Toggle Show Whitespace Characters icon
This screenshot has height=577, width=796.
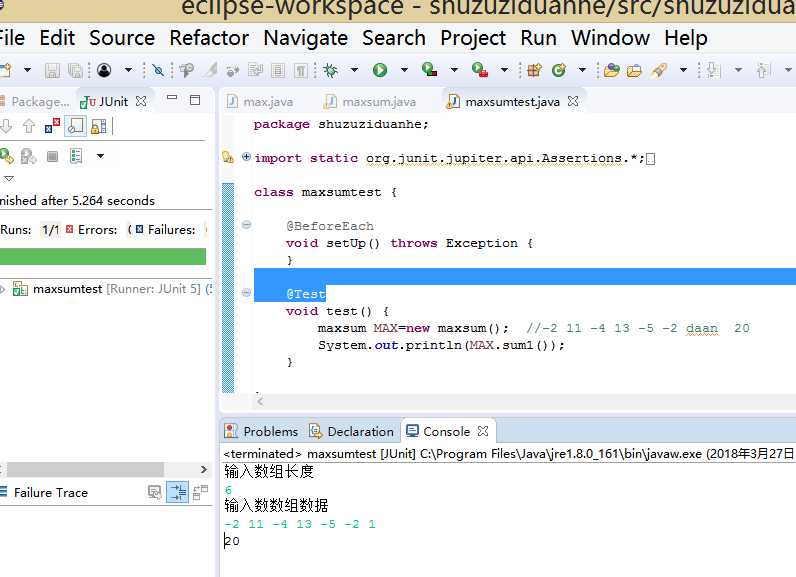pyautogui.click(x=301, y=70)
